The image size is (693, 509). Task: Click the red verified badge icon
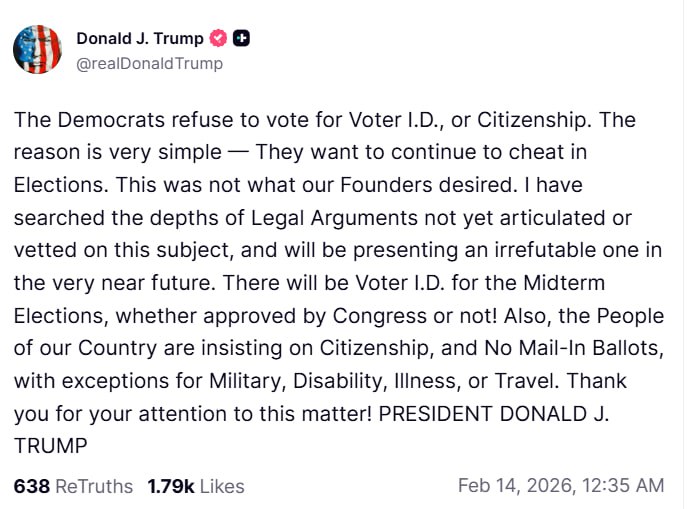[x=219, y=39]
